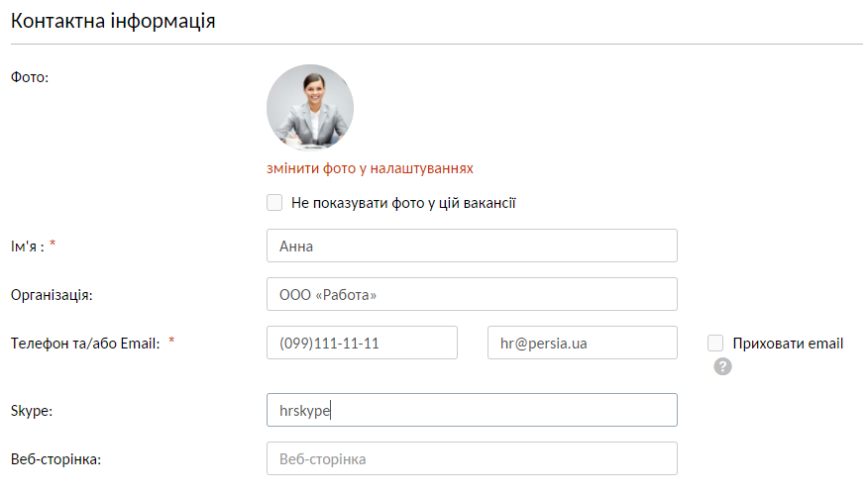Viewport: 868px width, 495px height.
Task: Click the email field 'hr@persia.ua'
Action: click(x=582, y=343)
